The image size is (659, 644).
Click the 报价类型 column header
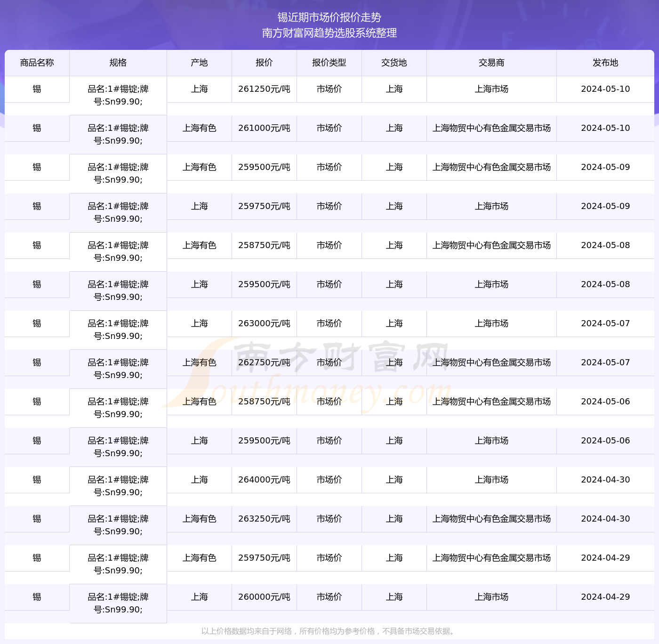pos(329,63)
